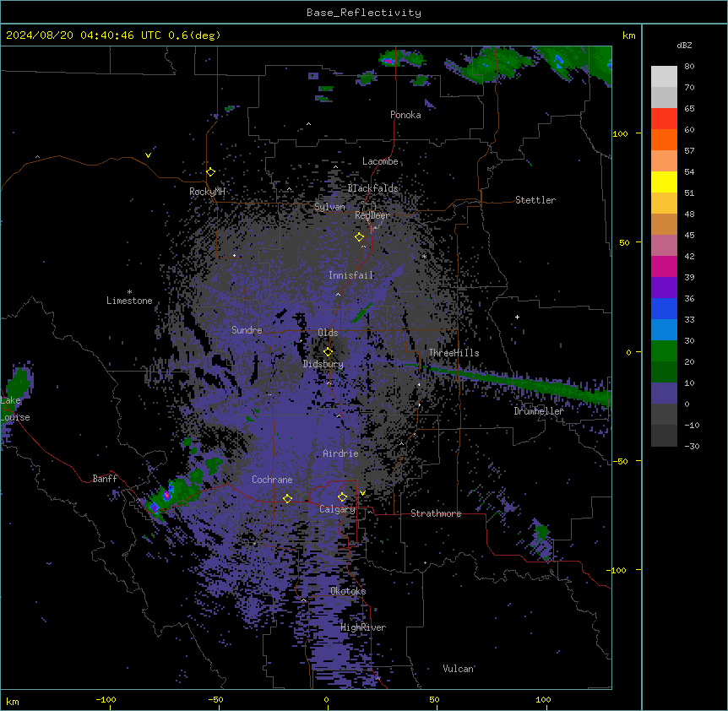Select the Lacombe label

(380, 161)
